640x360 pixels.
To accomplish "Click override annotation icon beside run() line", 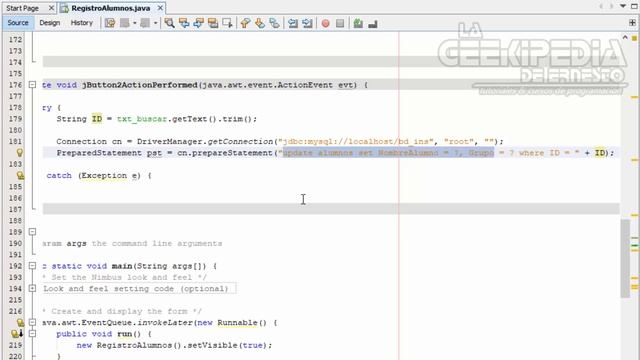I will tap(16, 334).
